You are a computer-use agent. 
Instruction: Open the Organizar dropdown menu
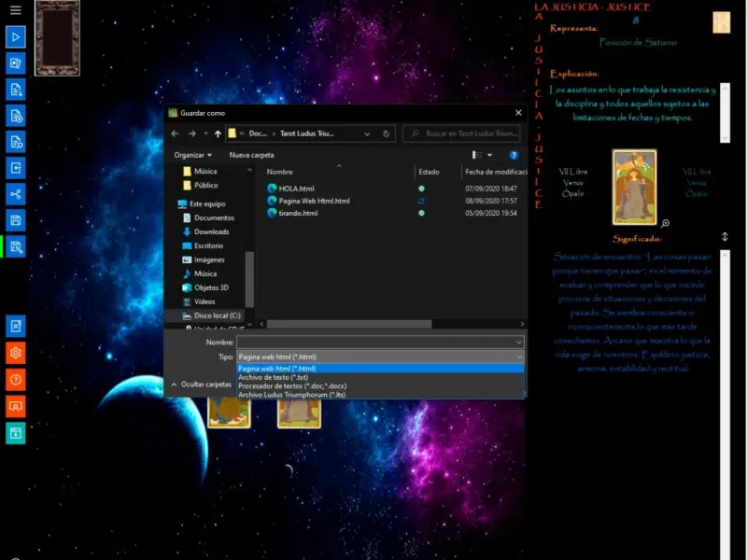193,155
